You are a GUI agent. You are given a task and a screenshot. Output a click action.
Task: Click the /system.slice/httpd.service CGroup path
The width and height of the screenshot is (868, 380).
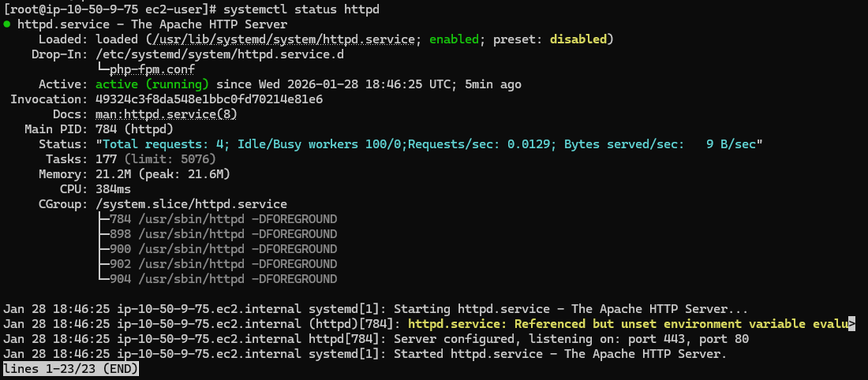click(192, 204)
